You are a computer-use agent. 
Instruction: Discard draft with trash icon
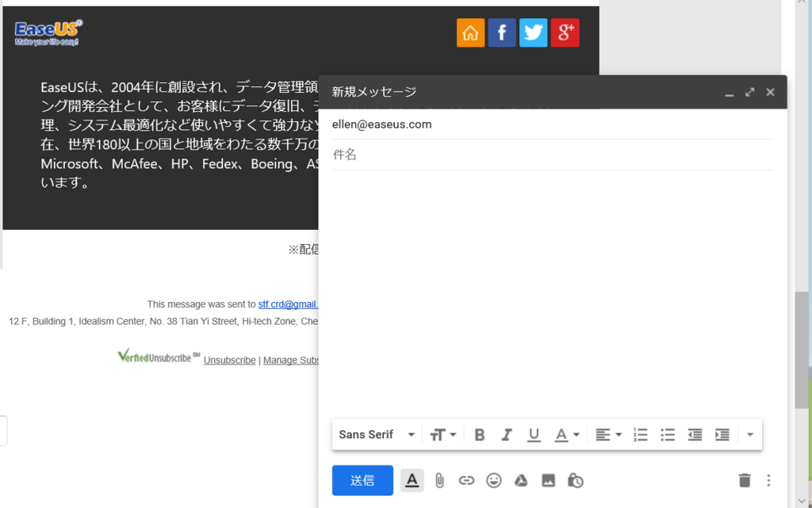pos(745,480)
